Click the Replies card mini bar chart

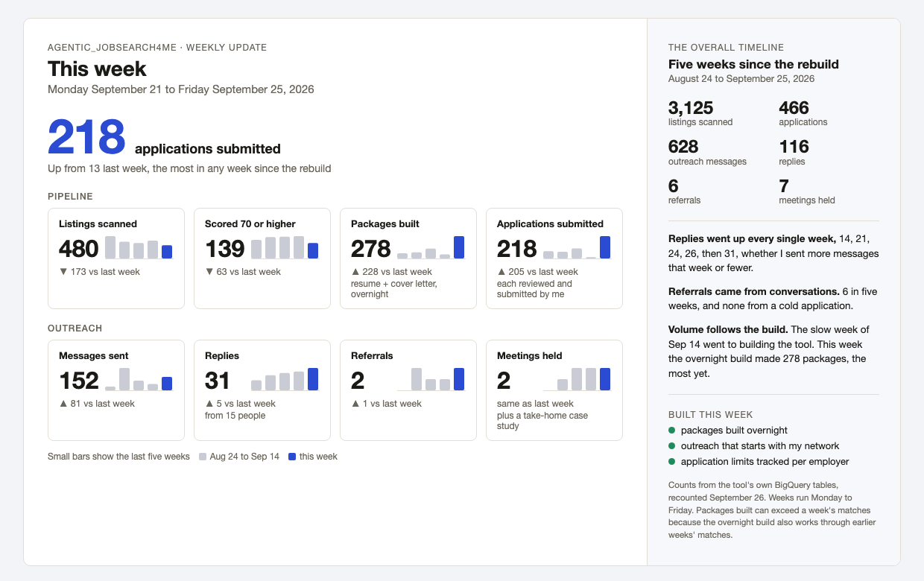click(x=285, y=379)
